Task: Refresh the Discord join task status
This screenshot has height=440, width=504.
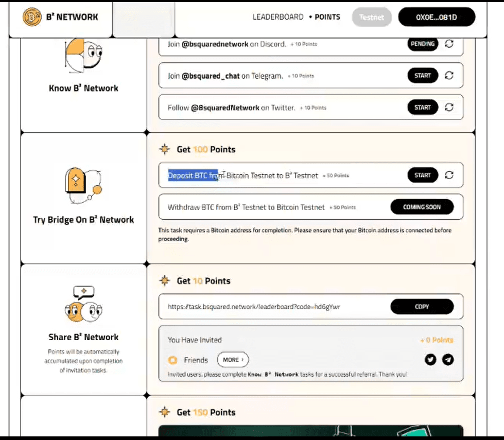Action: (x=449, y=44)
